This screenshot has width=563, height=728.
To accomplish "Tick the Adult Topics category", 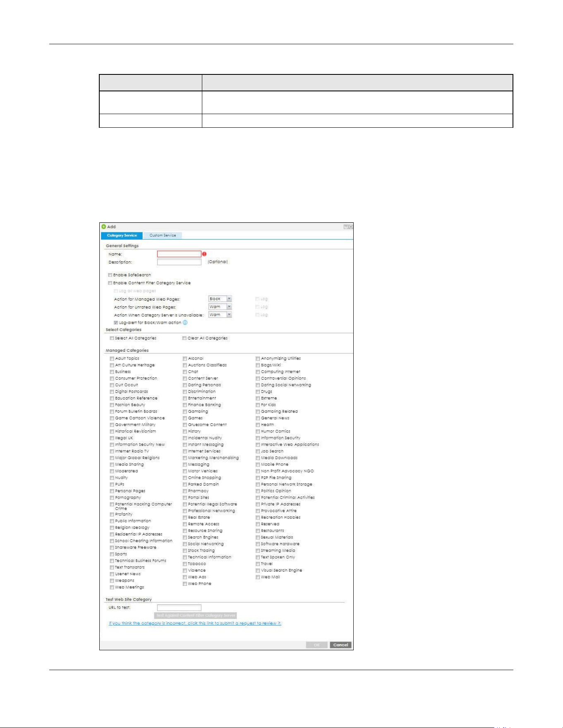I will 112,358.
